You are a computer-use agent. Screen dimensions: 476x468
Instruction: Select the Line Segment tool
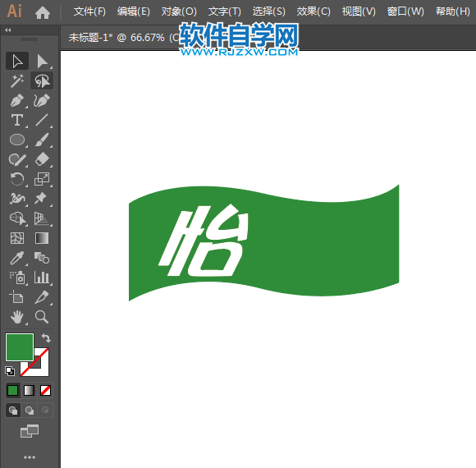point(42,120)
